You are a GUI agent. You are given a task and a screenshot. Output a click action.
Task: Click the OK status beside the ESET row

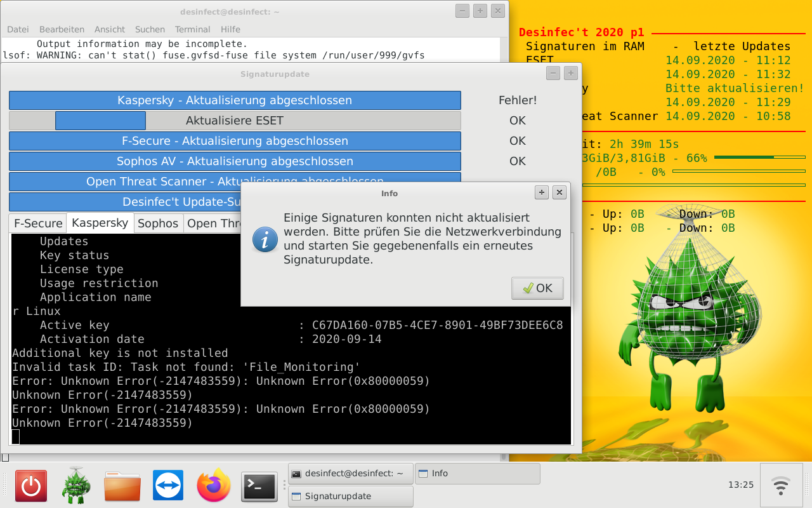518,121
